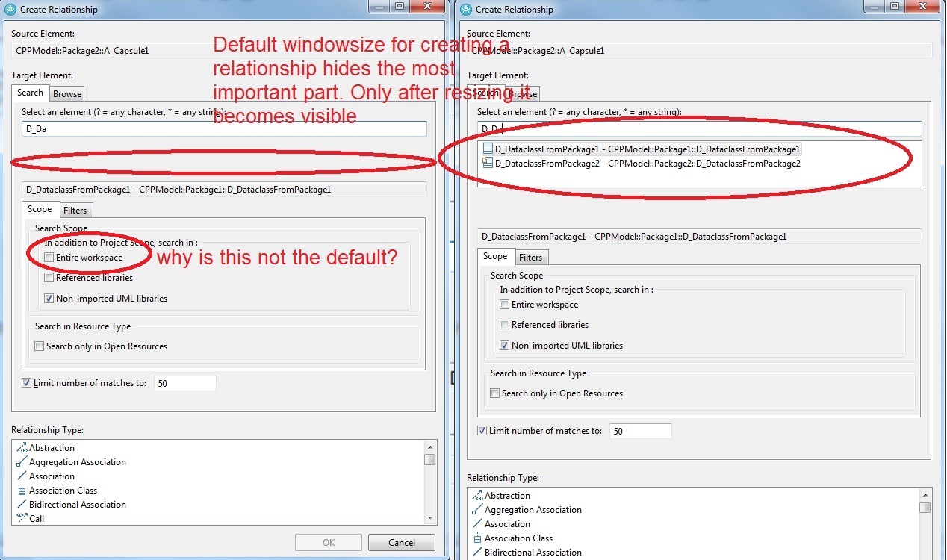Enable Referenced libraries checkbox in right dialog
947x560 pixels.
[x=505, y=325]
